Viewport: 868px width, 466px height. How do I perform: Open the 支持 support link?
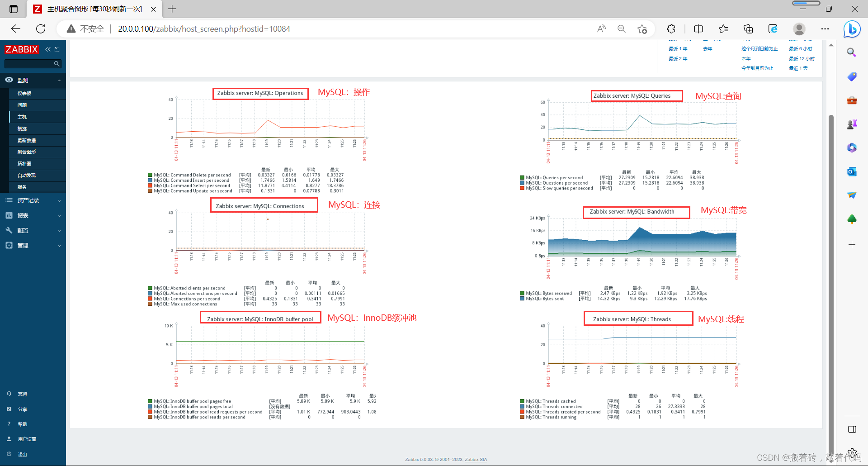click(23, 394)
